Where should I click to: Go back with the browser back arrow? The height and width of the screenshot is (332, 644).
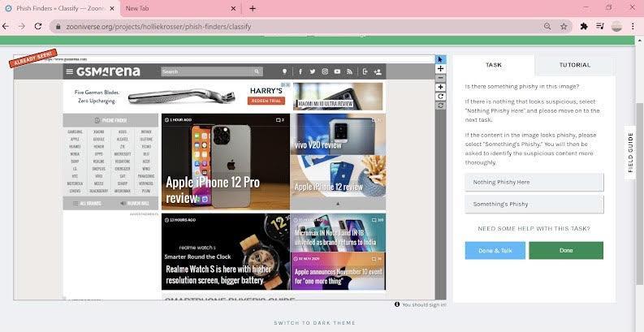[6, 26]
